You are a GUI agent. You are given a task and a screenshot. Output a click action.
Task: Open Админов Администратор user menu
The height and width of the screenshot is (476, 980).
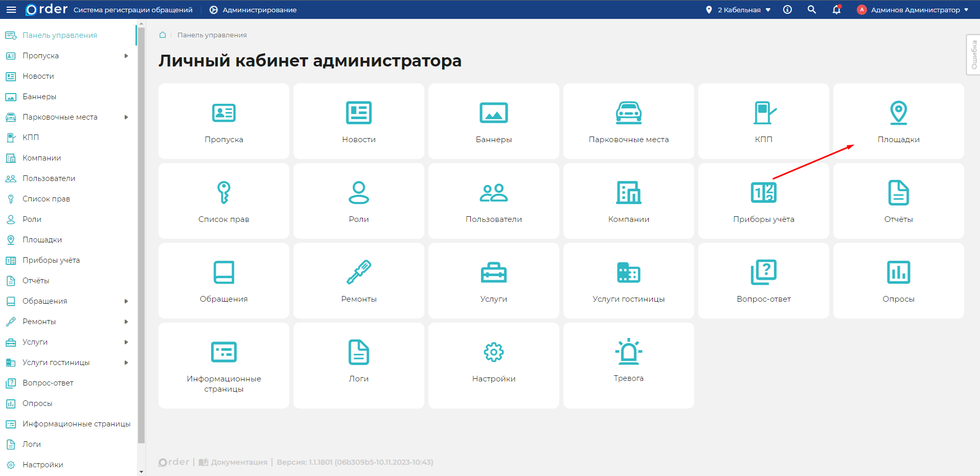(x=913, y=10)
